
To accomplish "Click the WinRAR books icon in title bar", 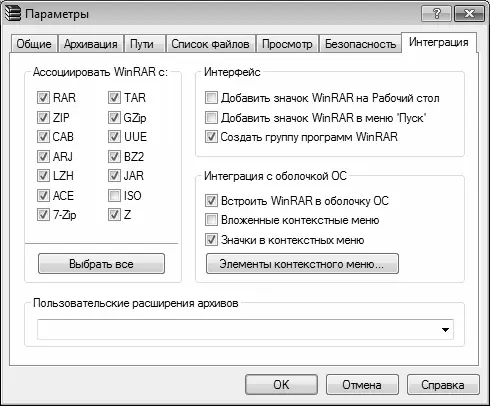I will point(13,14).
